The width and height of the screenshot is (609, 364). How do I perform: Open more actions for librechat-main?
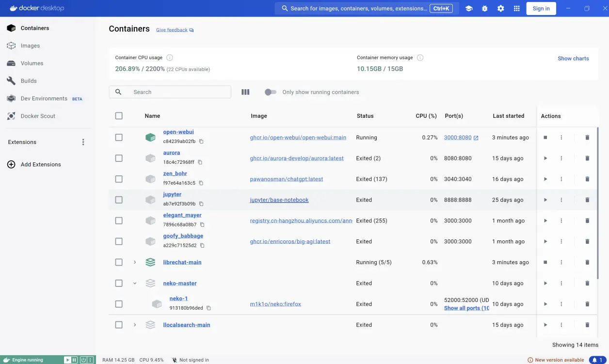click(561, 262)
